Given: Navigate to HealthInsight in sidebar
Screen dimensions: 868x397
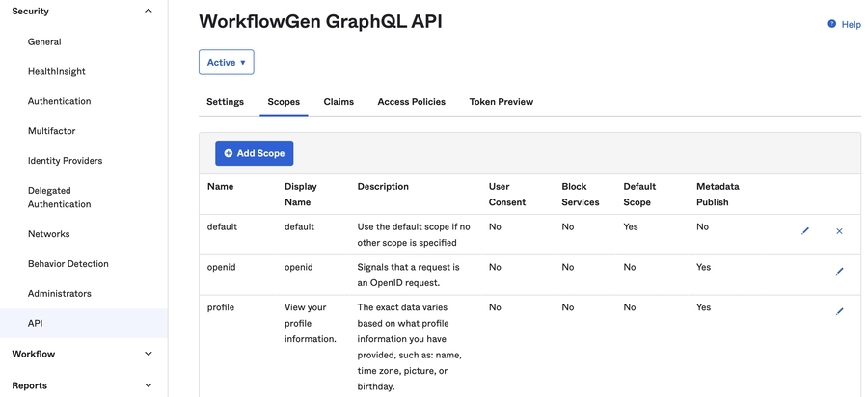Looking at the screenshot, I should [x=57, y=71].
